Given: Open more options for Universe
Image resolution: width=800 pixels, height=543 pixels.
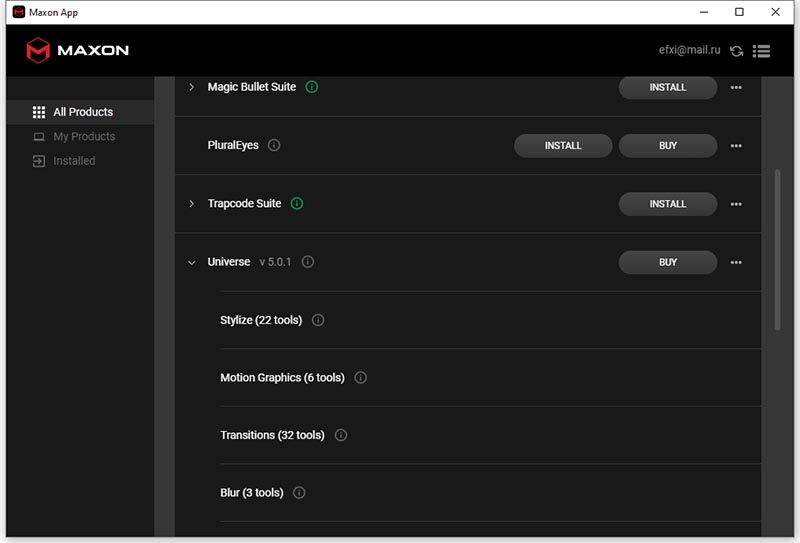Looking at the screenshot, I should [736, 262].
